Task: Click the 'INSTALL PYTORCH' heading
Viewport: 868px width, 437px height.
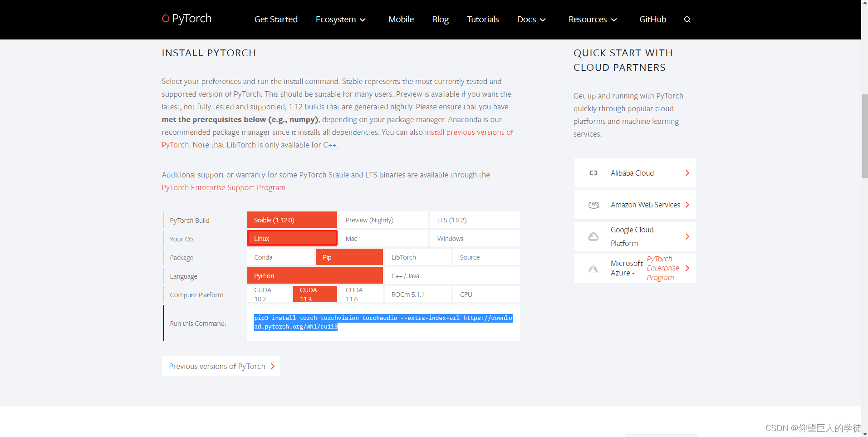Action: click(x=209, y=53)
